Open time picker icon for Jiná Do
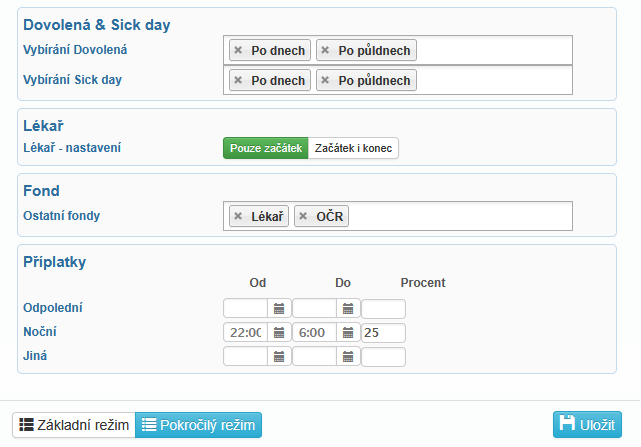 (x=348, y=357)
